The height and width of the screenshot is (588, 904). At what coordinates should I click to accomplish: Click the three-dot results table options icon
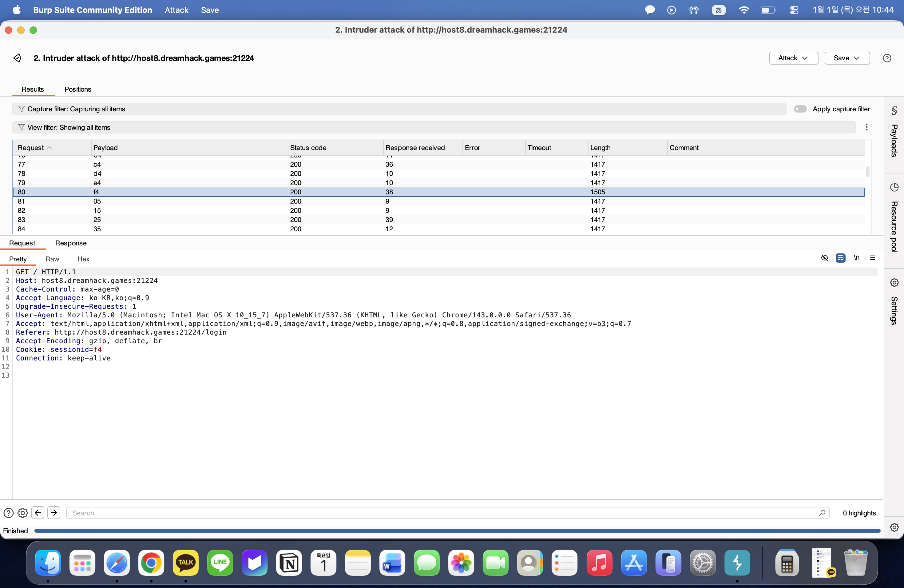pyautogui.click(x=866, y=127)
